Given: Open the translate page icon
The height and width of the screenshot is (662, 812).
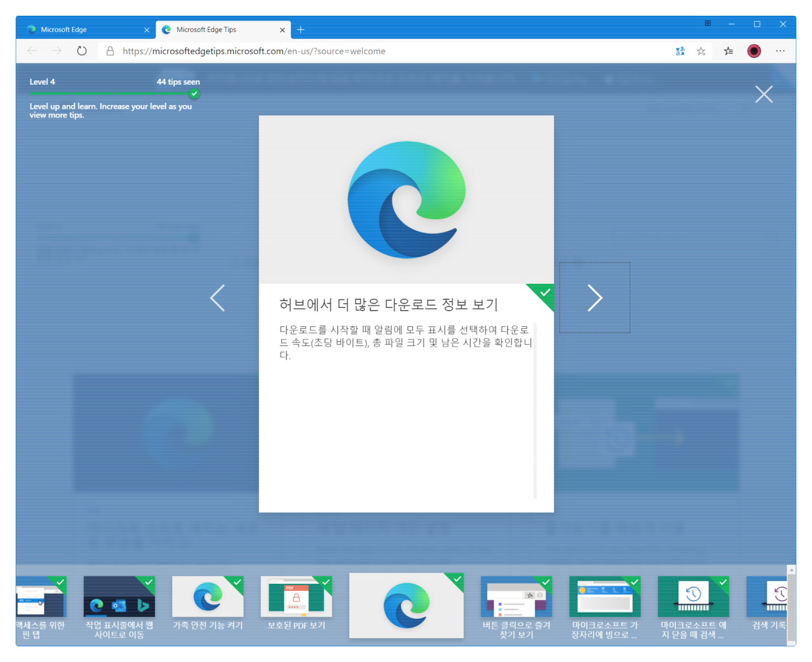Looking at the screenshot, I should [680, 51].
